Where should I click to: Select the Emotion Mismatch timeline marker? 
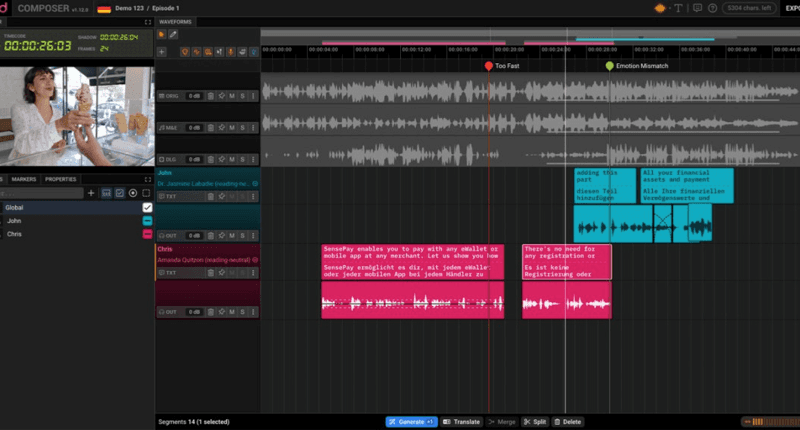click(610, 66)
